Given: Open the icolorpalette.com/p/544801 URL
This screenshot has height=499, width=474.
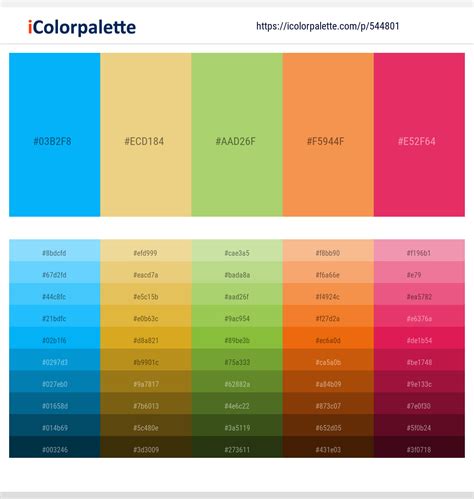Looking at the screenshot, I should click(x=328, y=26).
